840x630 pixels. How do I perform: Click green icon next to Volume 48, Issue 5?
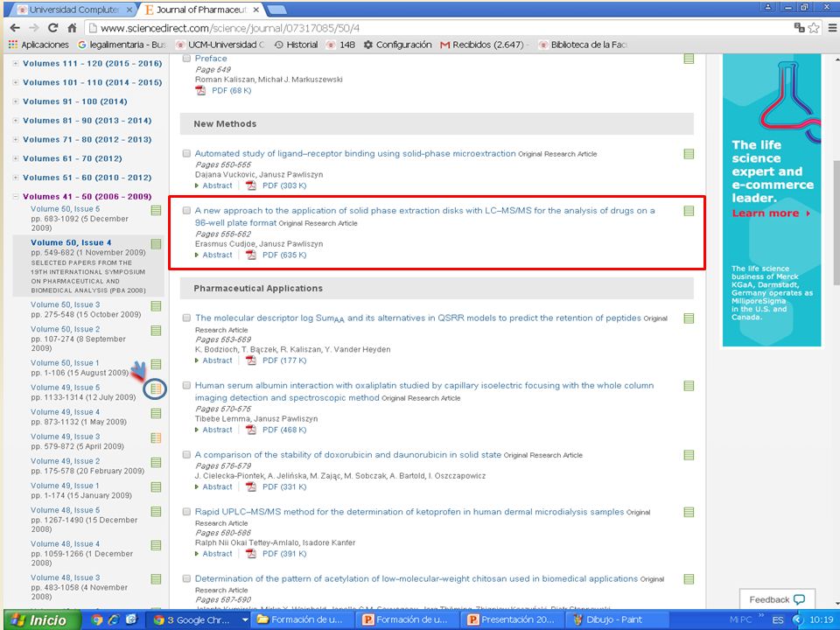[156, 512]
